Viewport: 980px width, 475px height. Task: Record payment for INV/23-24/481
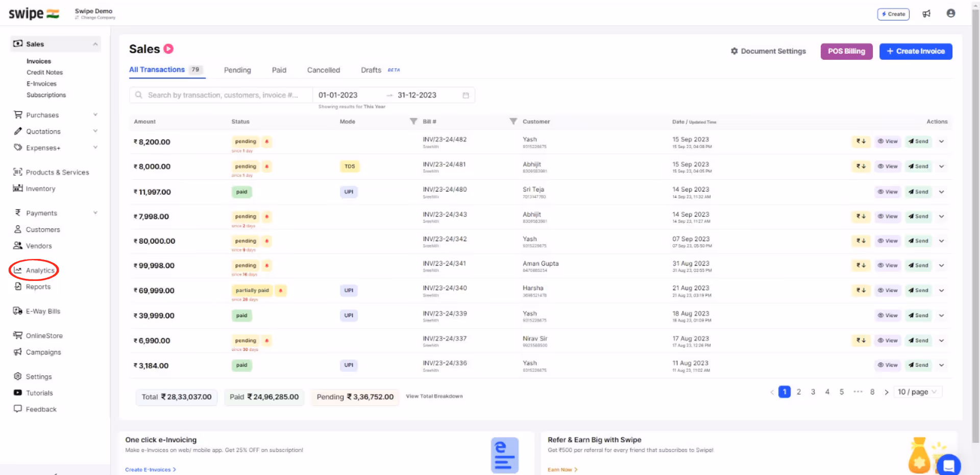click(861, 167)
